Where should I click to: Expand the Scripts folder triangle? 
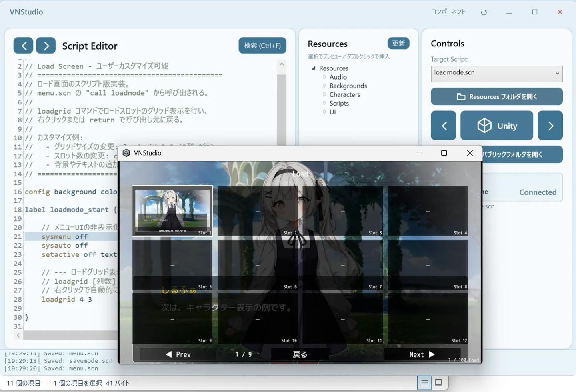pos(324,103)
